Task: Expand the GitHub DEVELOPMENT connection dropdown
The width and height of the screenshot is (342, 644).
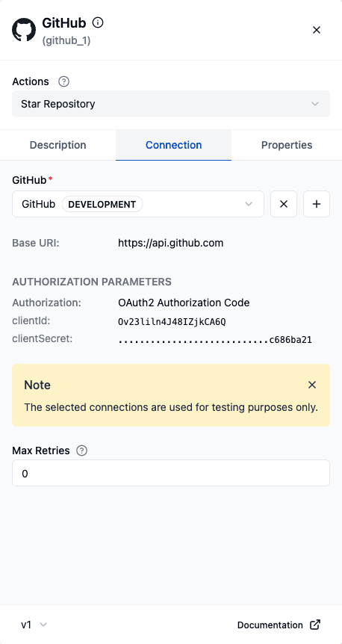Action: pos(138,204)
